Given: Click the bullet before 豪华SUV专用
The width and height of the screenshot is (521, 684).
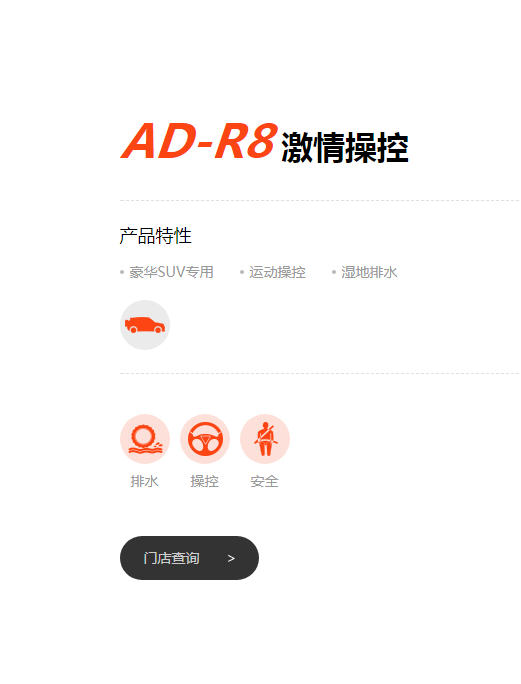Looking at the screenshot, I should coord(122,273).
